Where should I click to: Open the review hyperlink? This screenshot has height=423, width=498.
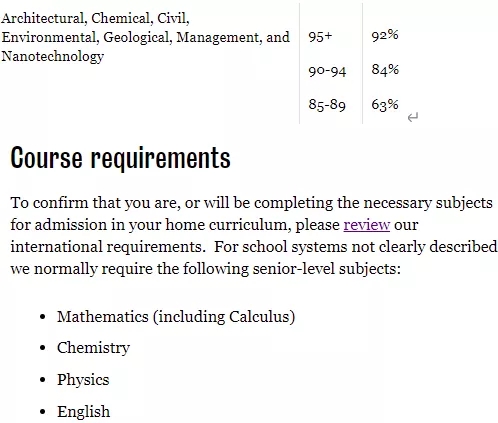tap(367, 225)
